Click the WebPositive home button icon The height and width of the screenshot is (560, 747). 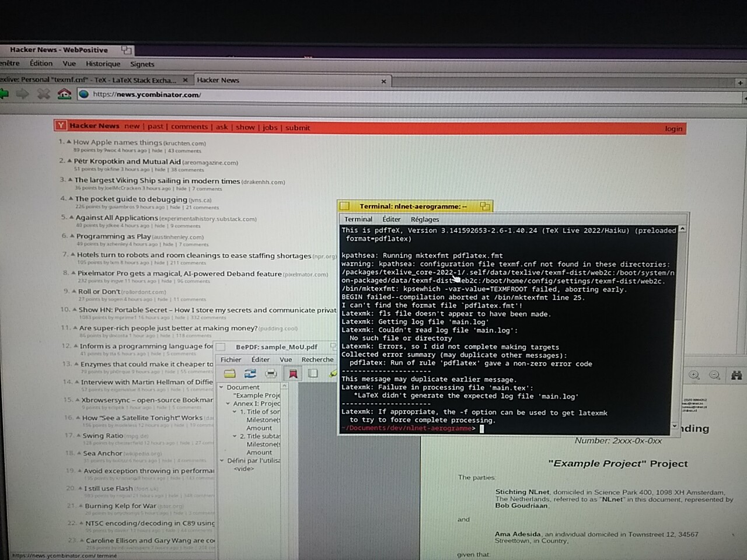[x=64, y=94]
